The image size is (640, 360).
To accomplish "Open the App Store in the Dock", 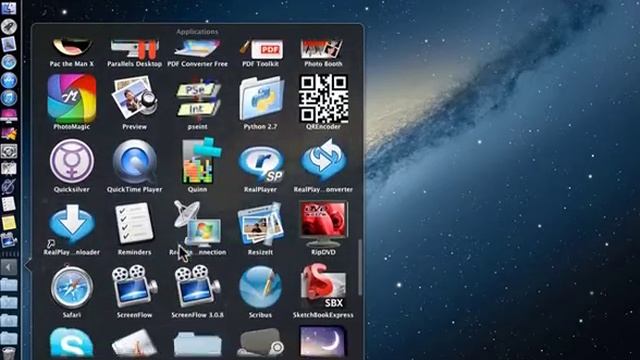I will tap(9, 80).
